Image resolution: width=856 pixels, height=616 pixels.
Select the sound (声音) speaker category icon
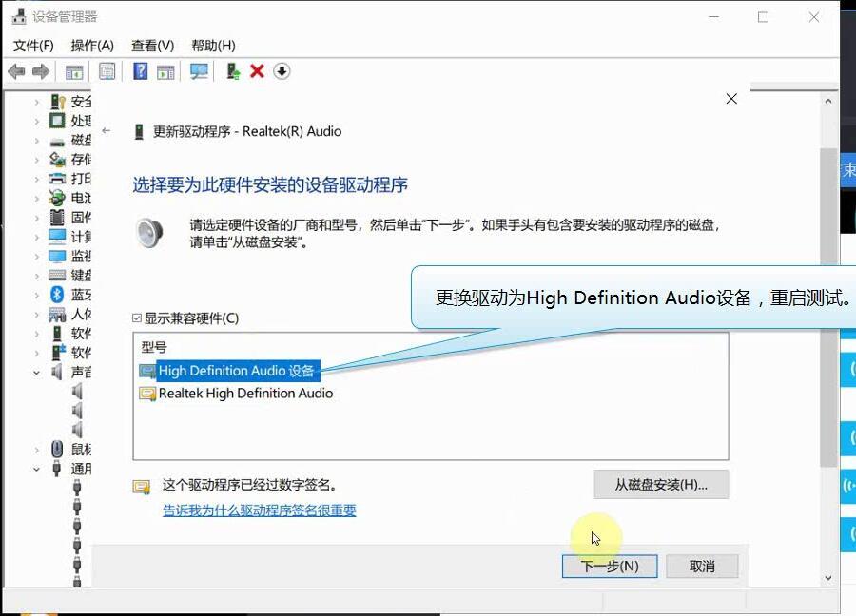click(57, 372)
